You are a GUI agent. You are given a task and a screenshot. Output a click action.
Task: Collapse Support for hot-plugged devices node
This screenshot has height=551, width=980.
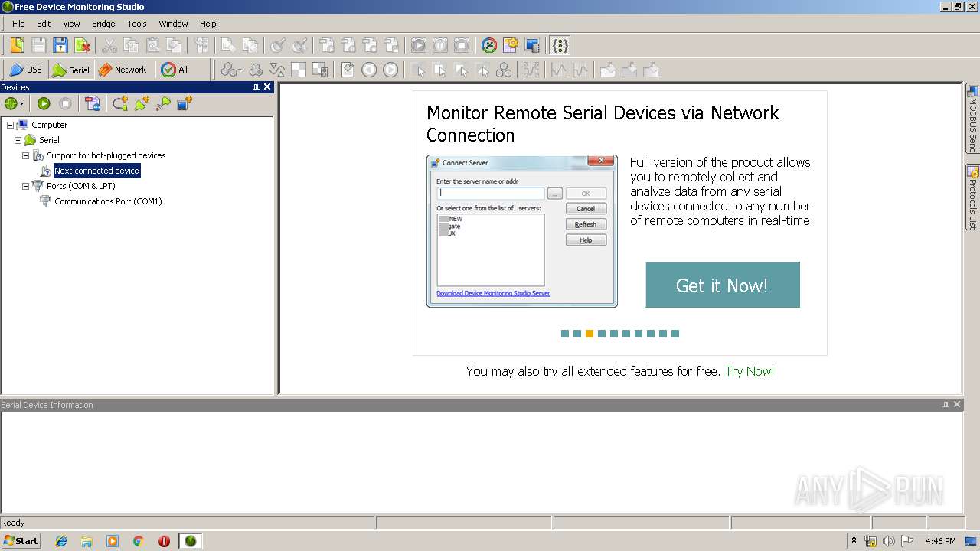point(25,155)
